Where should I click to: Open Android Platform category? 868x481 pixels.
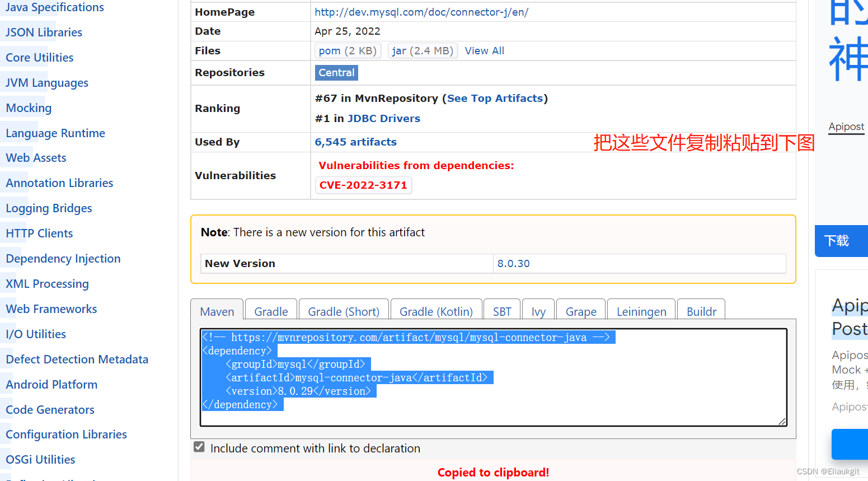point(51,385)
